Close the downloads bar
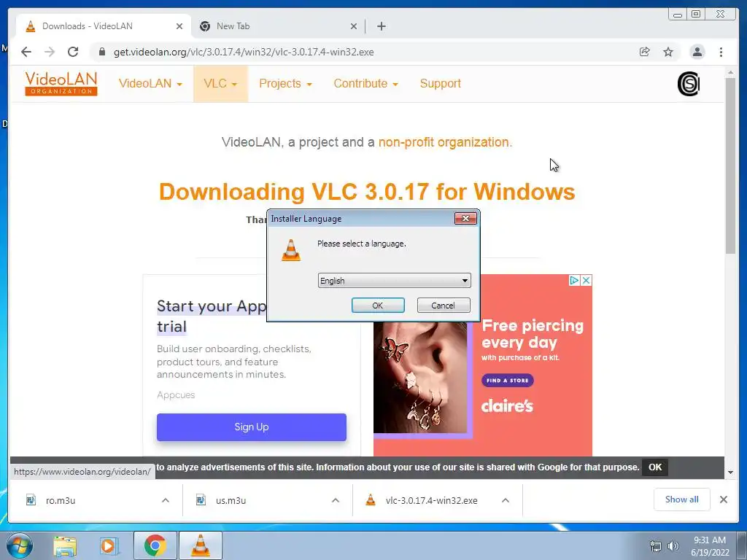The image size is (747, 560). click(x=723, y=499)
